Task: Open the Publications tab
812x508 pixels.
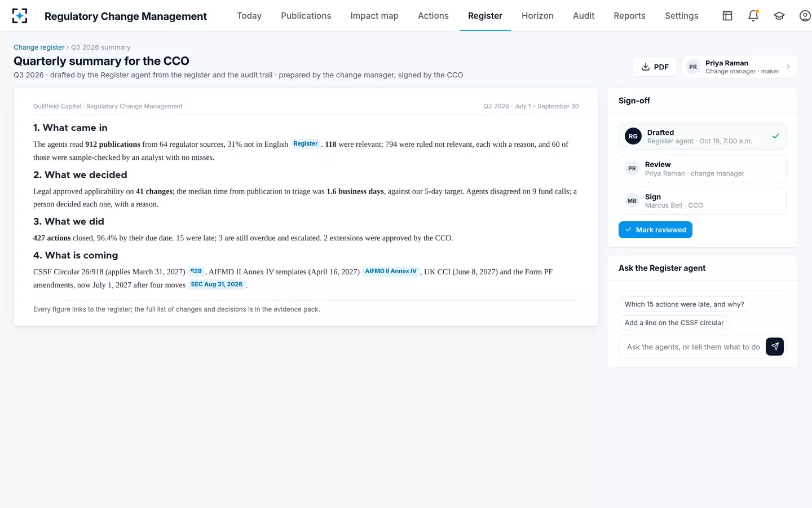Action: click(306, 16)
